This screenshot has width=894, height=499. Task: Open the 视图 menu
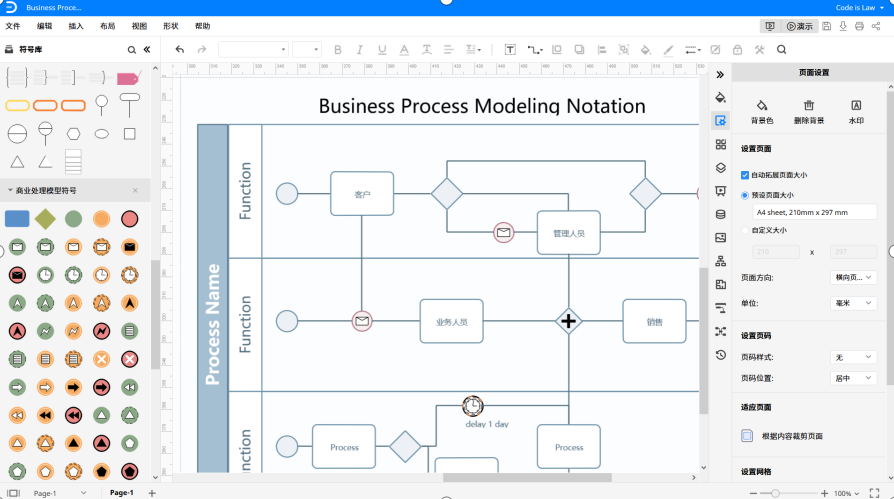click(139, 26)
